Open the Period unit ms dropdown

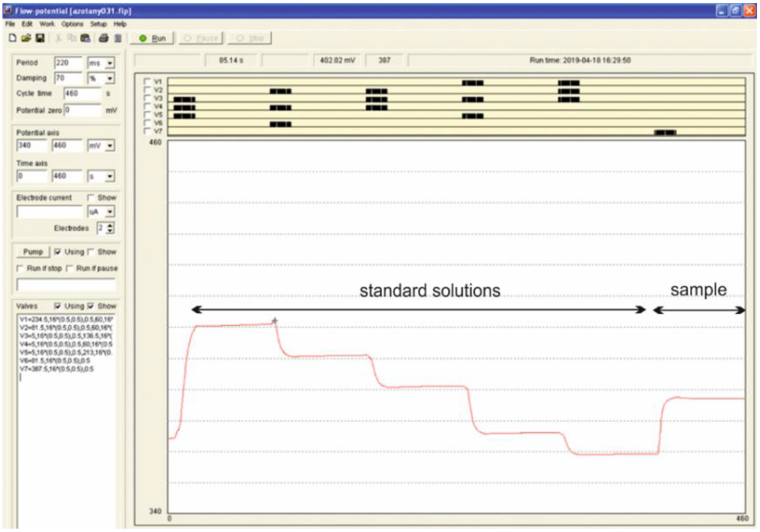[x=110, y=63]
